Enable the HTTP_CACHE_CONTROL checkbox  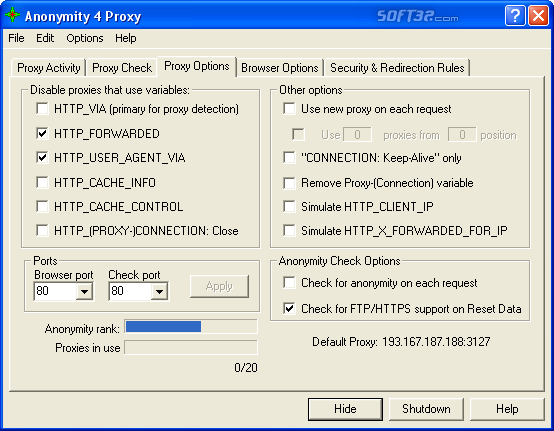(x=42, y=206)
